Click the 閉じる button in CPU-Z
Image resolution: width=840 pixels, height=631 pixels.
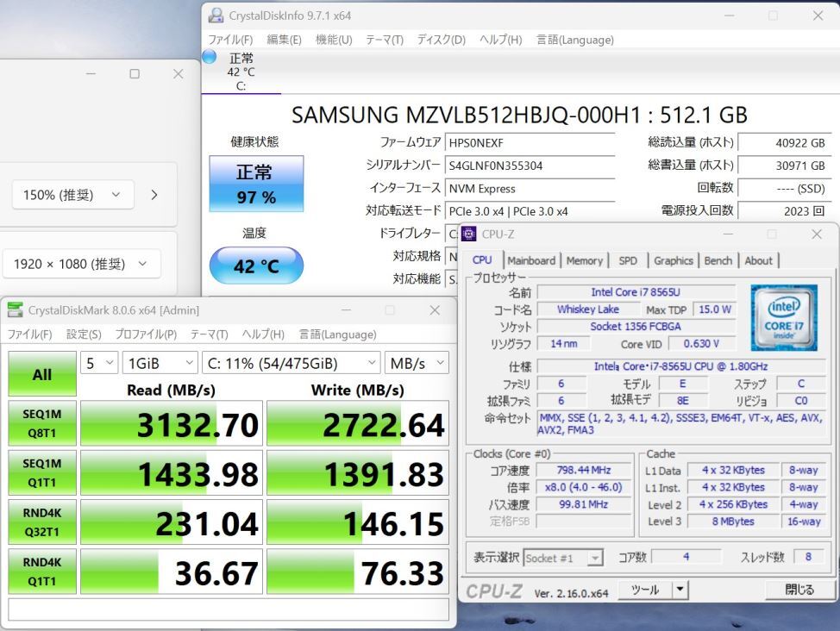pos(800,589)
